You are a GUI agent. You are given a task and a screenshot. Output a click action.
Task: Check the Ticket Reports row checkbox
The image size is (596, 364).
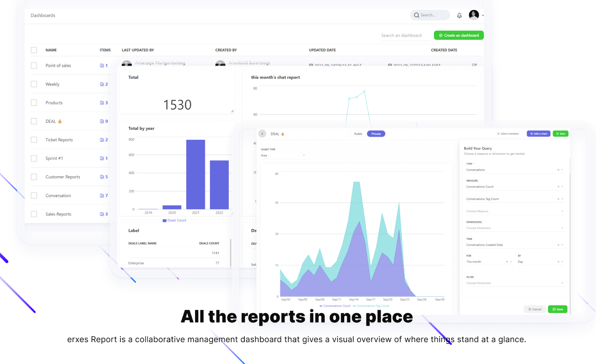coord(34,140)
